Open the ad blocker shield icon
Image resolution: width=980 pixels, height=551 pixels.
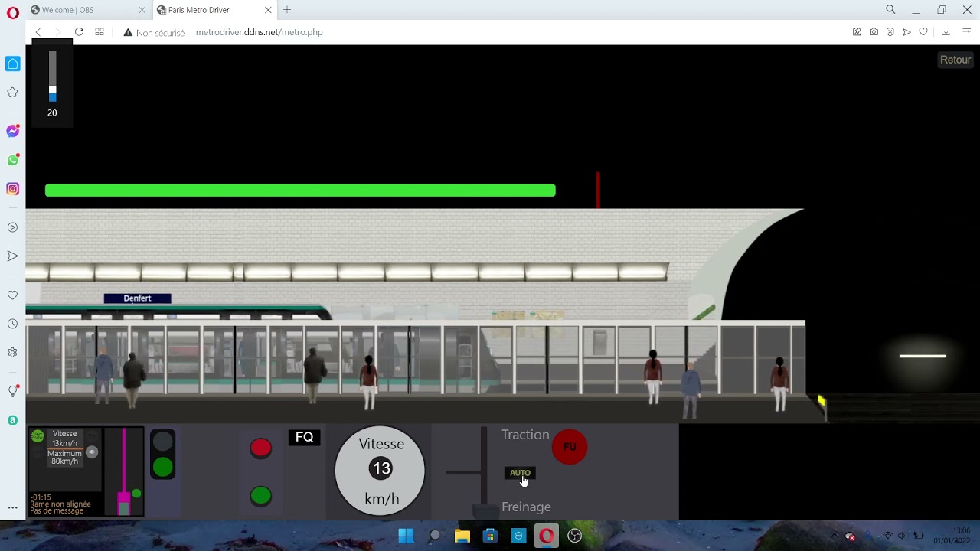(890, 32)
